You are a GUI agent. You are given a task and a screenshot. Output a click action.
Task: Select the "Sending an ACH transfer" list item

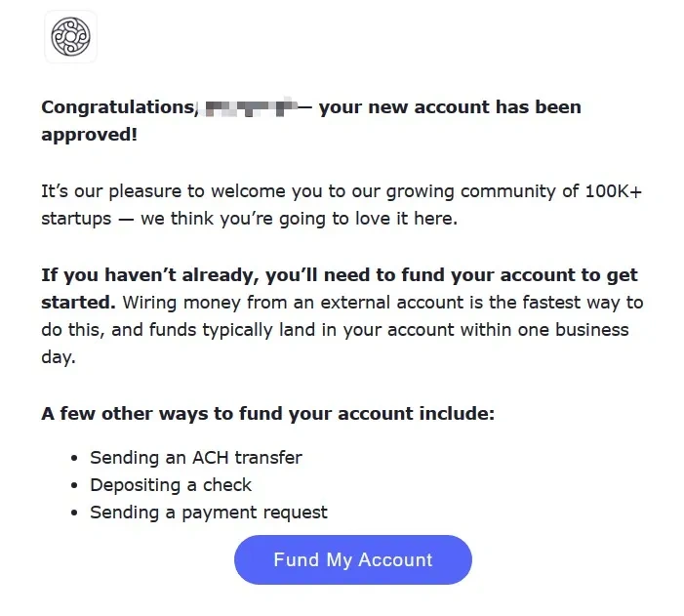[196, 457]
